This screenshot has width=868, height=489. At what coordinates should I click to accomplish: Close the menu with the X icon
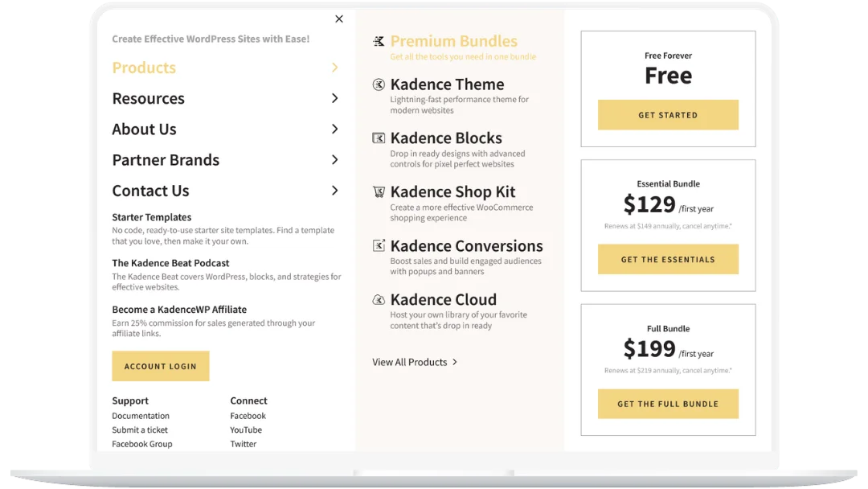(339, 18)
